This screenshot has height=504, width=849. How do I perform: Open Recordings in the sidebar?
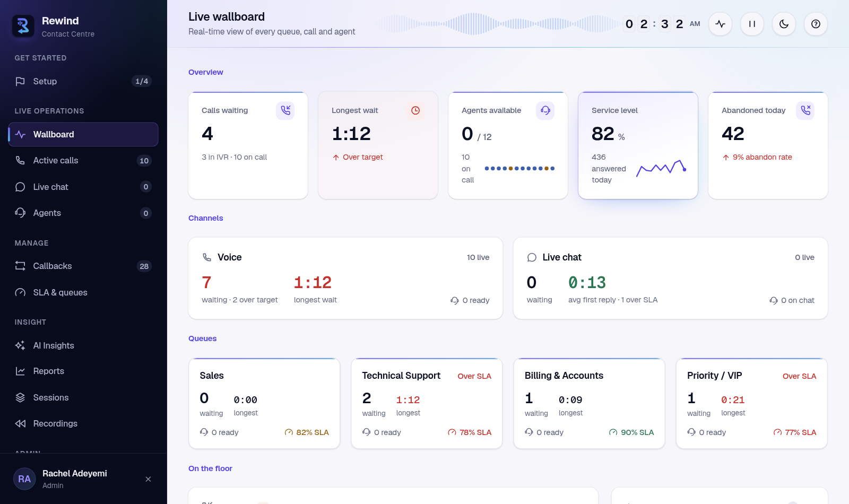83,423
